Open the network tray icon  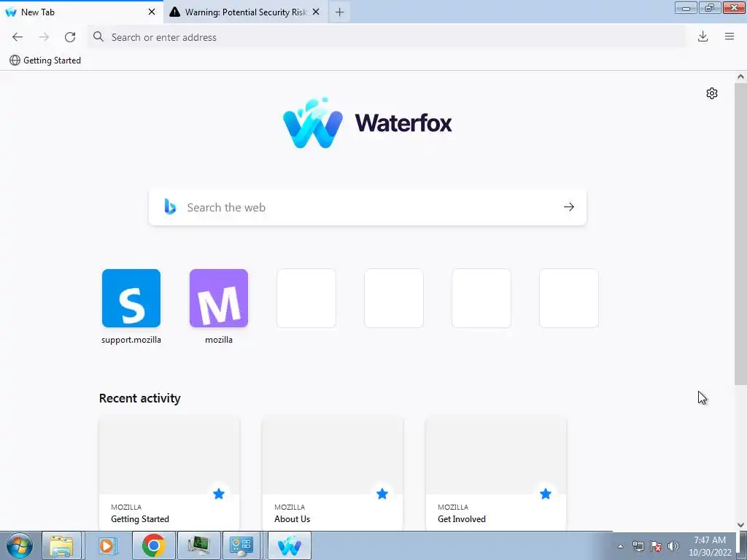coord(638,546)
